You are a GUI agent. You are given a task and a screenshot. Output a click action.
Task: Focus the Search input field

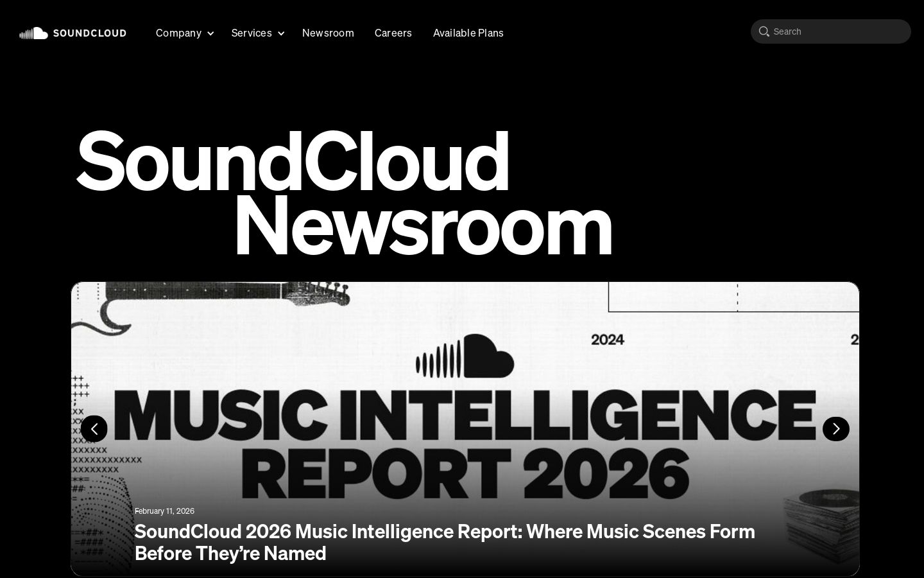click(x=831, y=31)
